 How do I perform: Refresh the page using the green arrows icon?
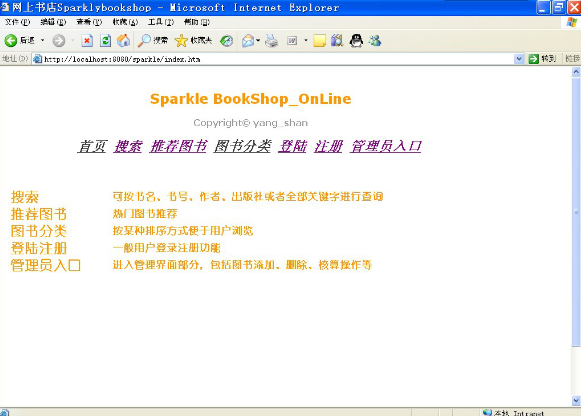106,40
